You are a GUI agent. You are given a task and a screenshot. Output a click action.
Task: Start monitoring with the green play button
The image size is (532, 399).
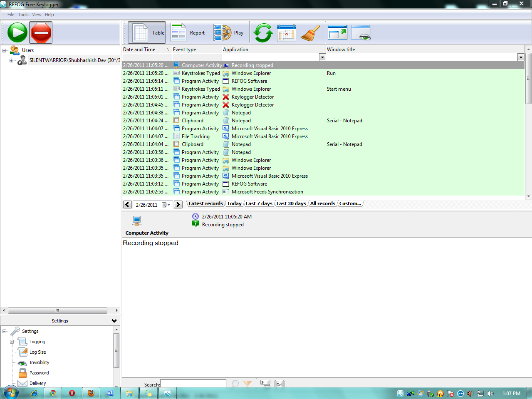pos(17,32)
